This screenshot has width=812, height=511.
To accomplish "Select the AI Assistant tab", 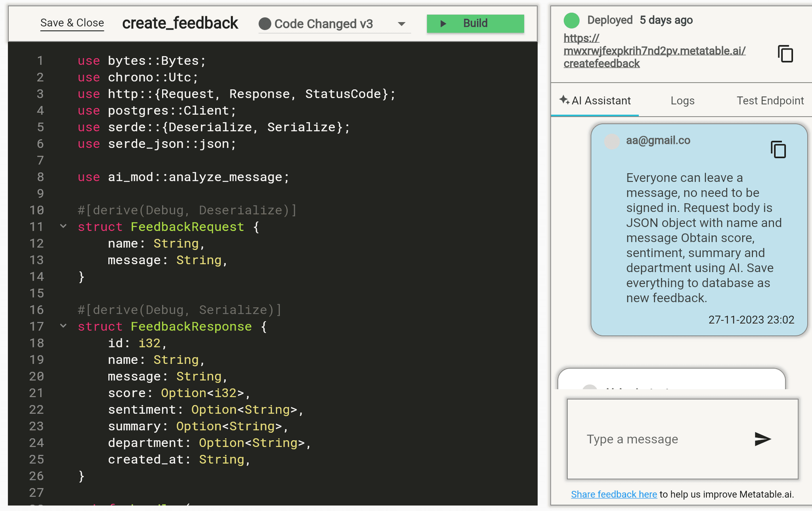I will [601, 100].
